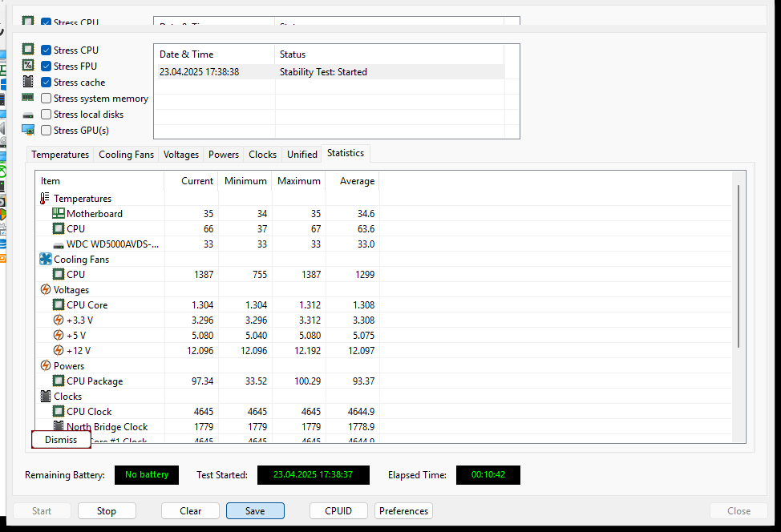This screenshot has width=781, height=532.
Task: Click the percent icon beside Stress FPU
Action: (28, 65)
